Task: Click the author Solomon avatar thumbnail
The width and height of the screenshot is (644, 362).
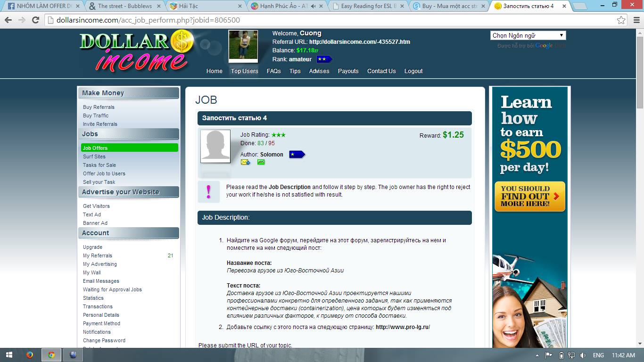Action: [x=215, y=146]
